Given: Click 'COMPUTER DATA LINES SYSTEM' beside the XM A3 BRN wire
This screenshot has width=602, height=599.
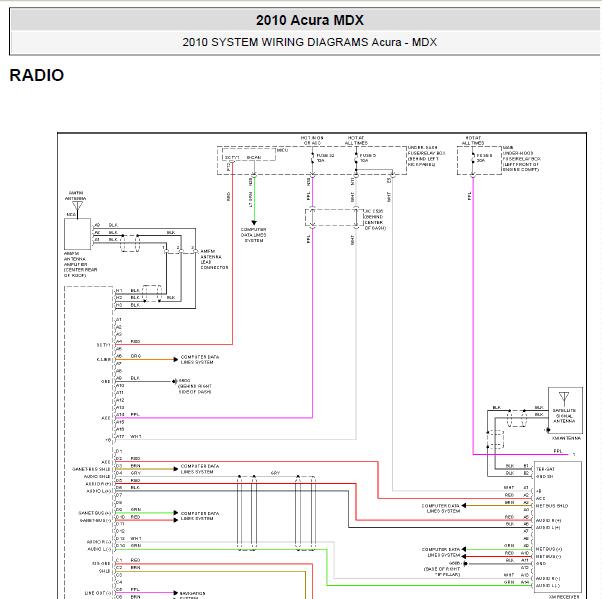Looking at the screenshot, I should click(441, 508).
